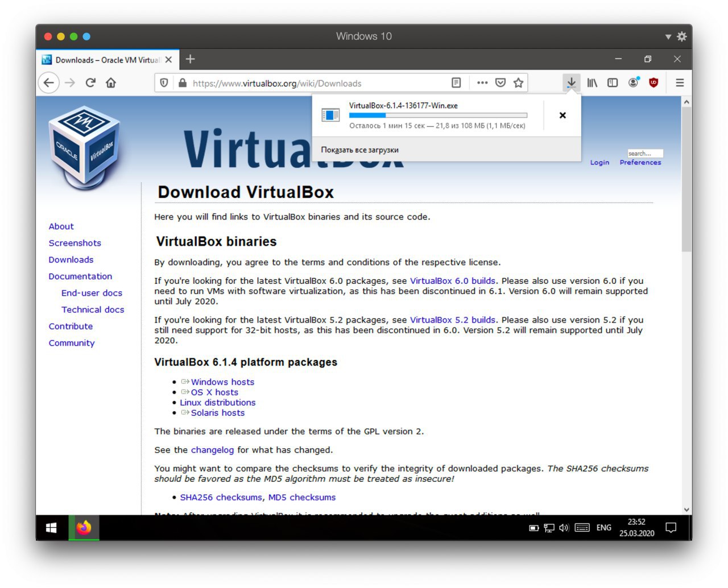This screenshot has width=728, height=588.
Task: Select the Downloads – Oracle VM VirtualBox tab
Action: pos(108,60)
